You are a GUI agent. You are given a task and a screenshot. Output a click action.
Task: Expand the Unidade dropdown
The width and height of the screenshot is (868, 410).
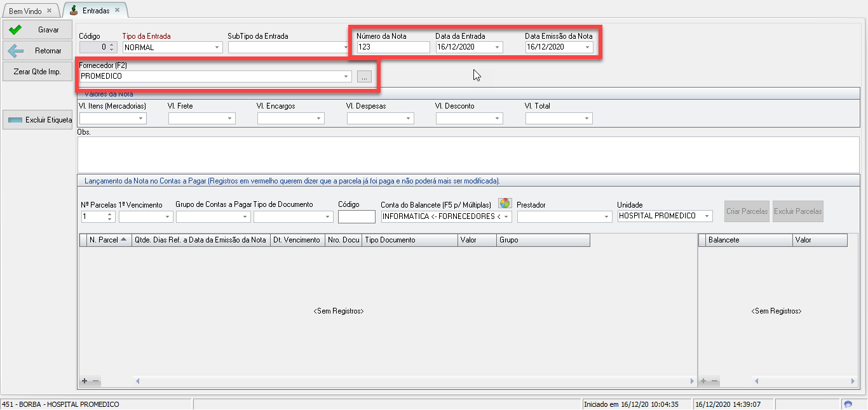[x=706, y=216]
